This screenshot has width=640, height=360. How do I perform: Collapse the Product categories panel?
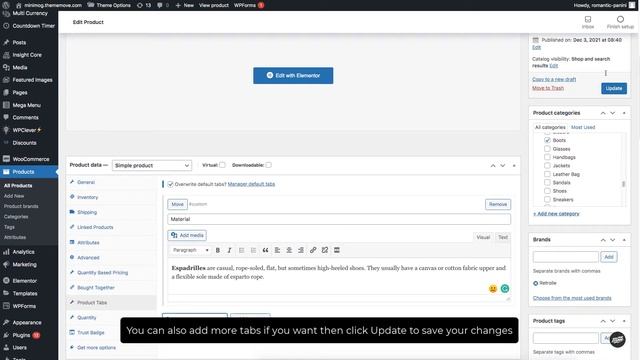pos(624,113)
